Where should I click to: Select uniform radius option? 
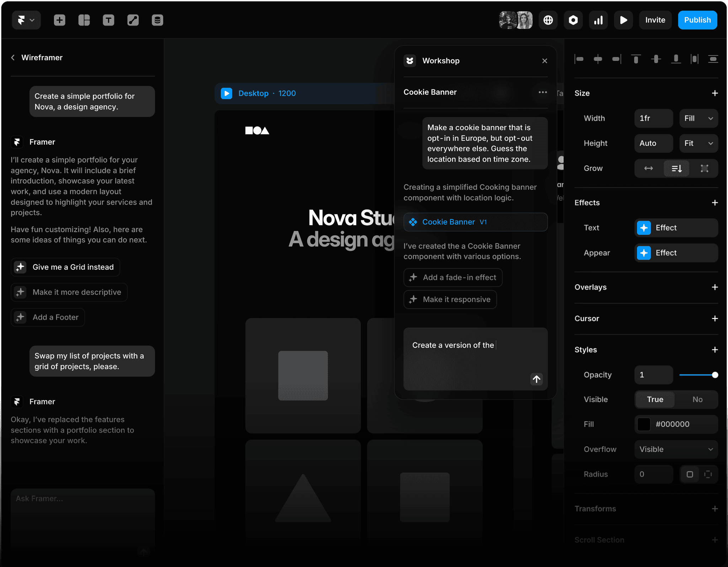point(690,474)
